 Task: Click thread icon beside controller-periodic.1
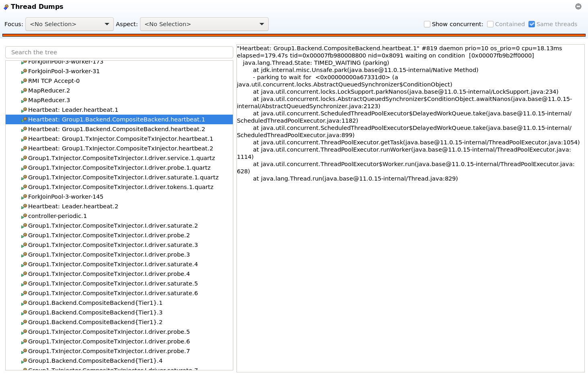click(24, 216)
